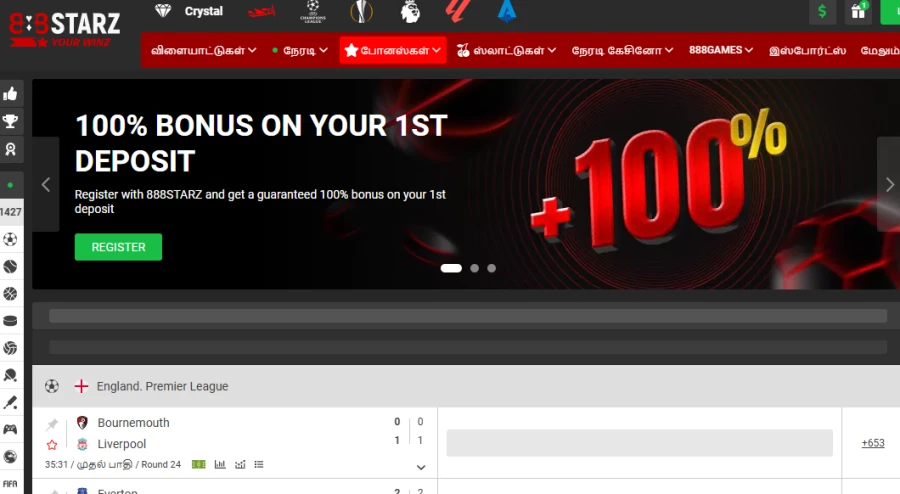This screenshot has width=900, height=494.
Task: Open the gift box bonus icon
Action: 858,12
